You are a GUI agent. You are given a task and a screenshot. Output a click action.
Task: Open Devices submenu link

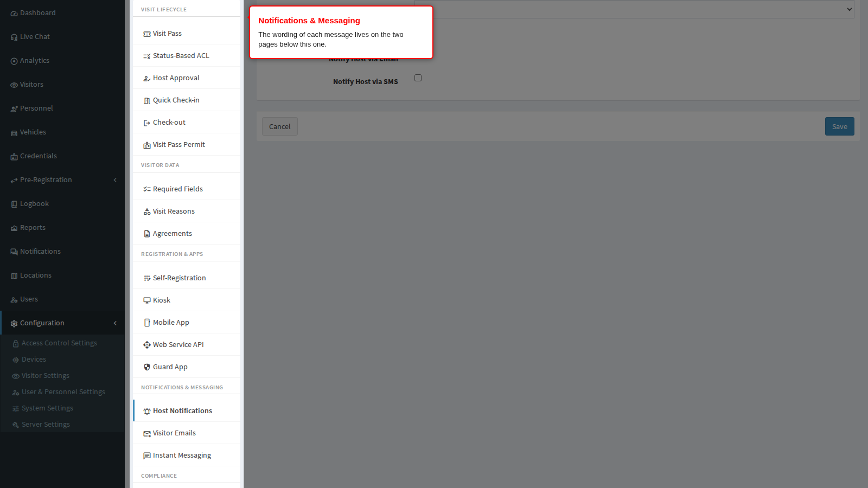34,359
